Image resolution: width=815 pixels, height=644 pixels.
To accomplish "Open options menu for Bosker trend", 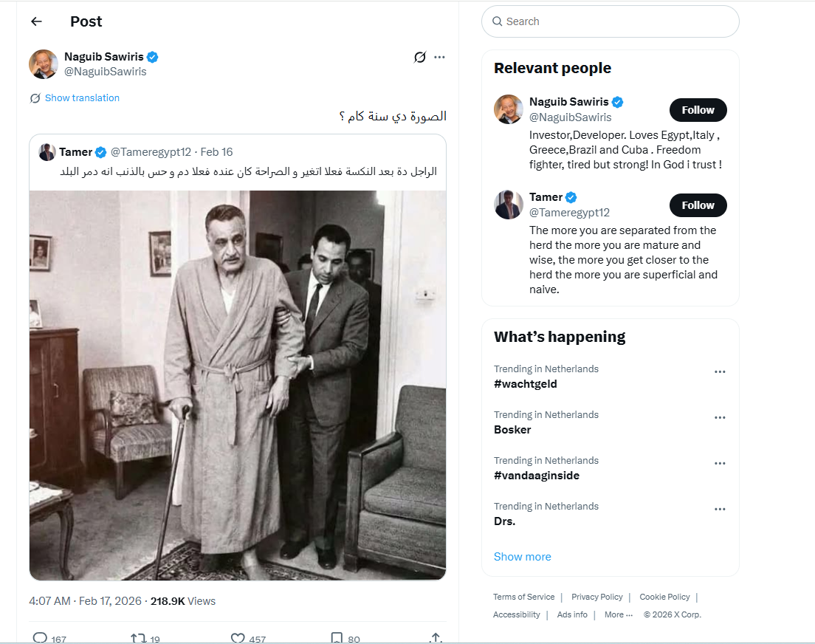I will [720, 418].
